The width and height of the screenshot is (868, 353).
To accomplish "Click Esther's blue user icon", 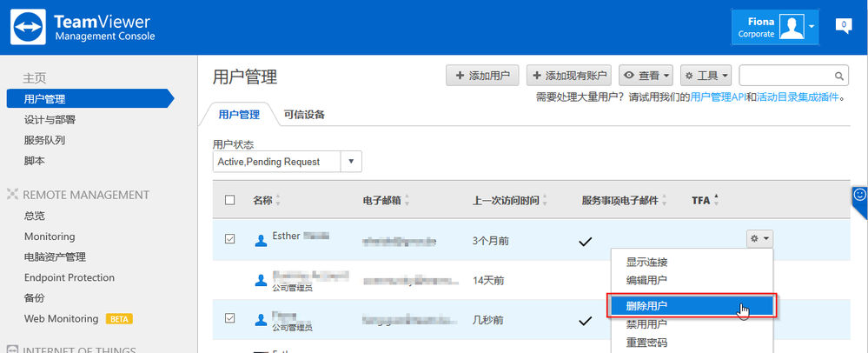I will pyautogui.click(x=261, y=240).
